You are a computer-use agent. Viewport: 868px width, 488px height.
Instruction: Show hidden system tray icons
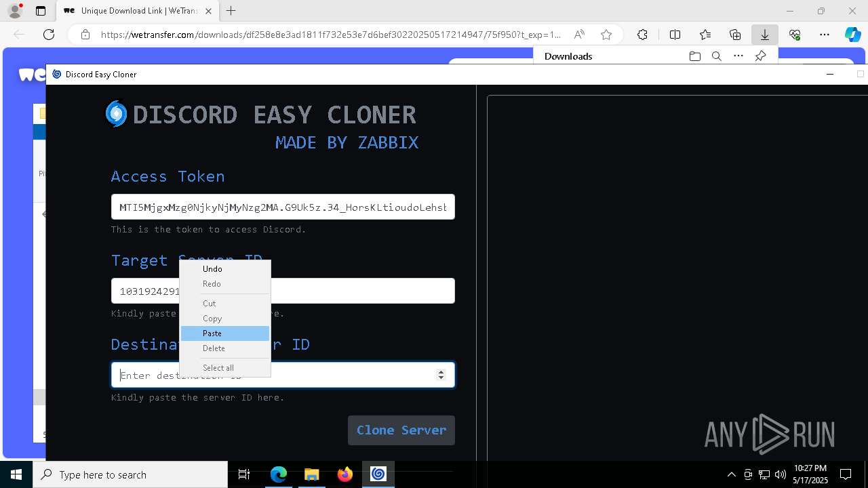[731, 474]
